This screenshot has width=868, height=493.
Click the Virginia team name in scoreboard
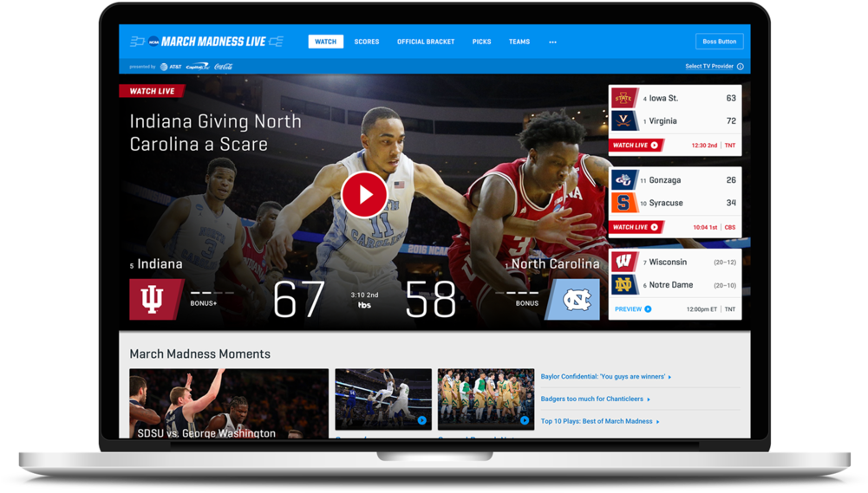coord(662,121)
